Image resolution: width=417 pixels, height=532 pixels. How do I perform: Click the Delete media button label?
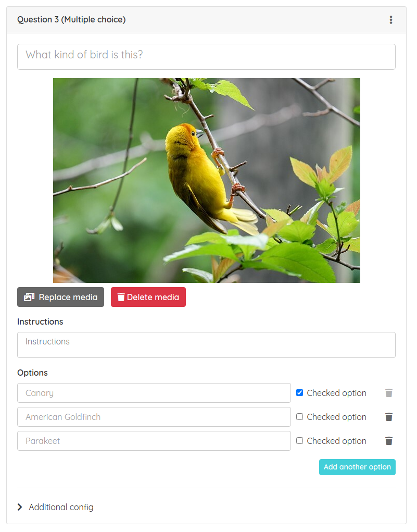(153, 297)
